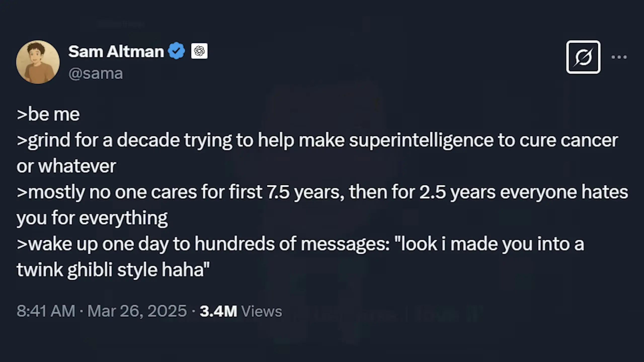Expand the three-dot more options menu
Screen dimensions: 644x362
pyautogui.click(x=619, y=57)
